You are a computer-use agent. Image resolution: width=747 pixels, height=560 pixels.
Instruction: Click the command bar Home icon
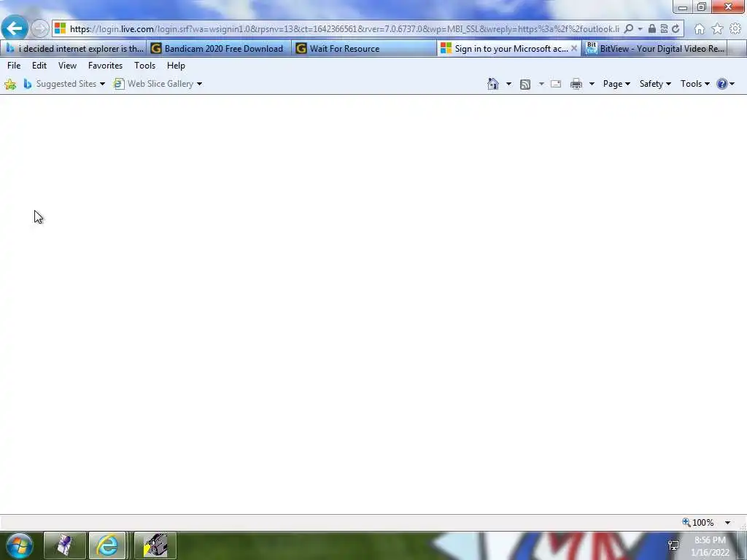pyautogui.click(x=493, y=84)
